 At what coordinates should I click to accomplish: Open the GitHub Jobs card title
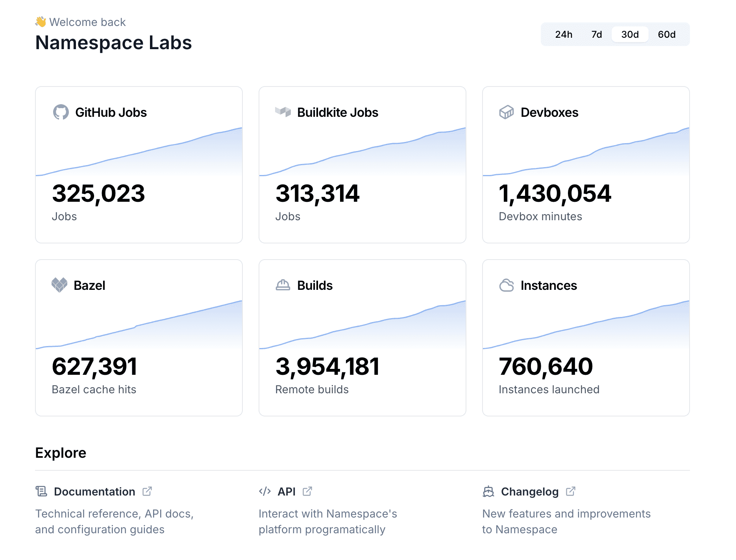pos(111,112)
